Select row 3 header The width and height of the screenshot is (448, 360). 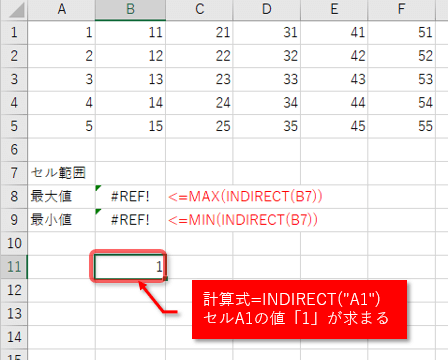[x=14, y=79]
